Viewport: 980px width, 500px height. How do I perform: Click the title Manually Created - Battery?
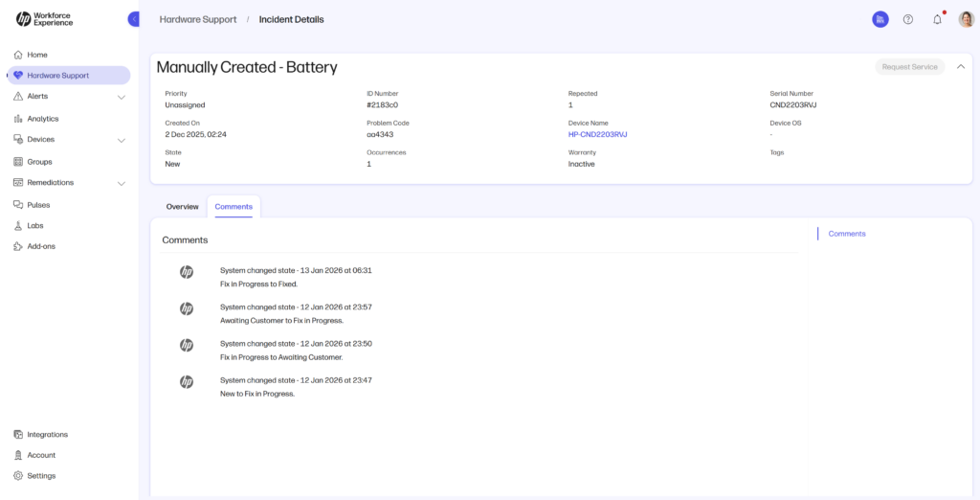point(247,67)
